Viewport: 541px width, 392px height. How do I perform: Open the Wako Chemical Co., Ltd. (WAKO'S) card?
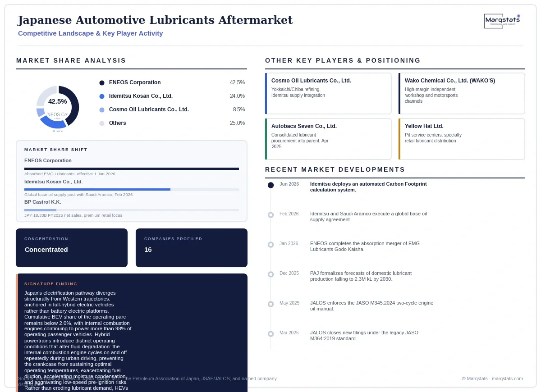click(462, 94)
